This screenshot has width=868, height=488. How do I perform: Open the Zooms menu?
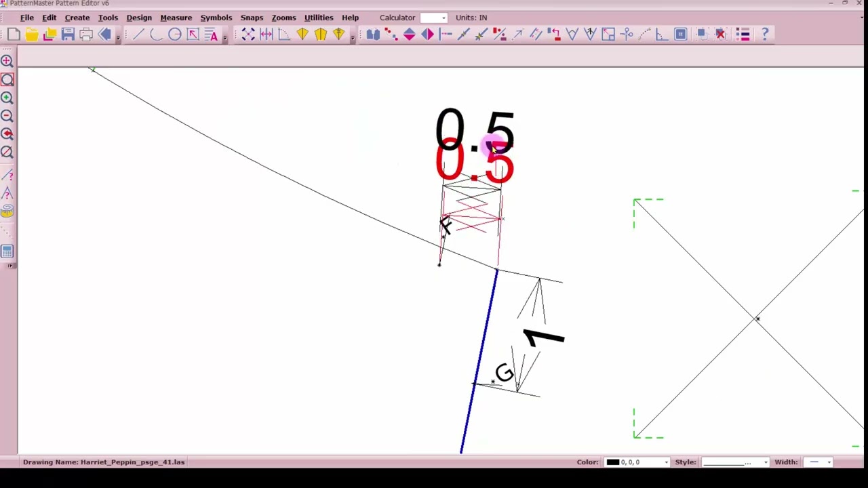coord(283,18)
